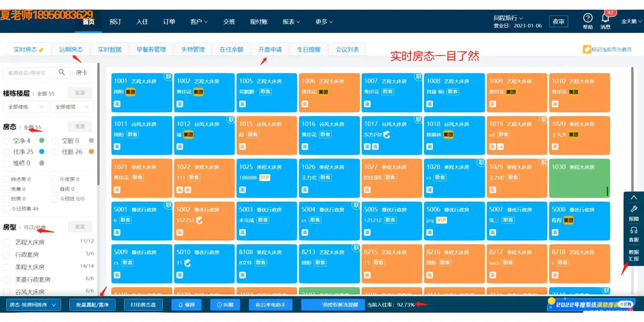
Task: Tick the 空净 4 checkbox
Action: pos(6,141)
